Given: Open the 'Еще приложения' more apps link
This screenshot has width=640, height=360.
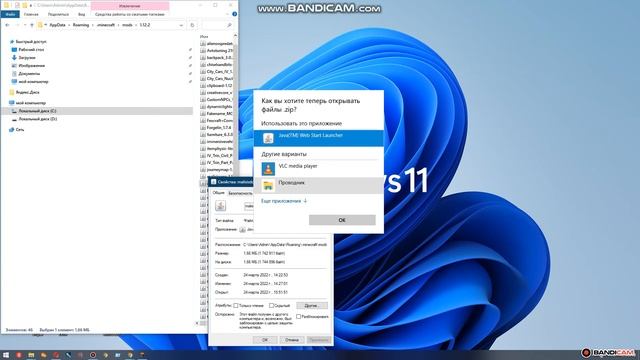Looking at the screenshot, I should [284, 201].
